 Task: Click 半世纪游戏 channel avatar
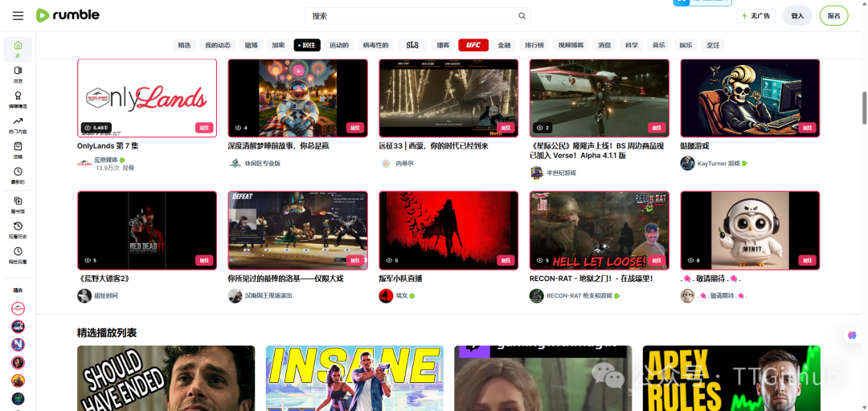pyautogui.click(x=536, y=173)
